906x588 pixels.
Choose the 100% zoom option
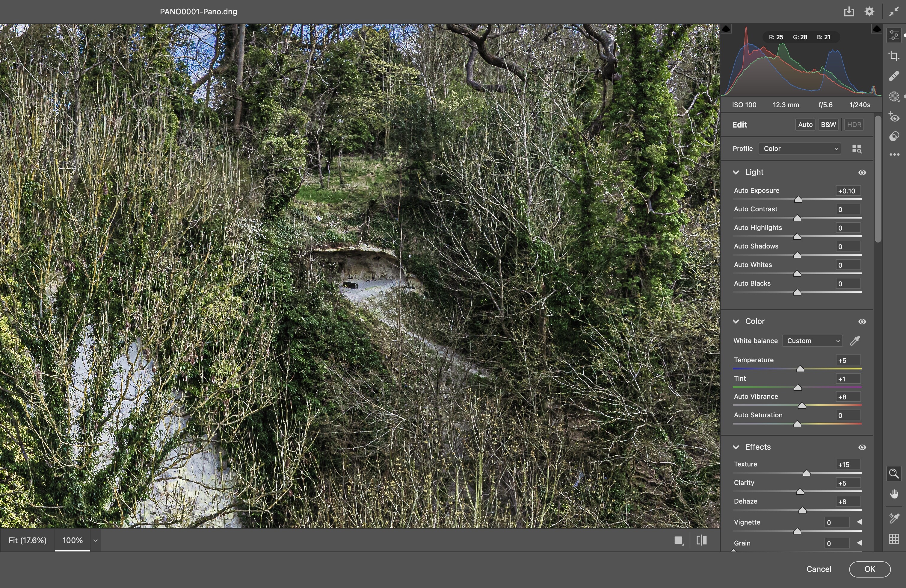(x=72, y=540)
